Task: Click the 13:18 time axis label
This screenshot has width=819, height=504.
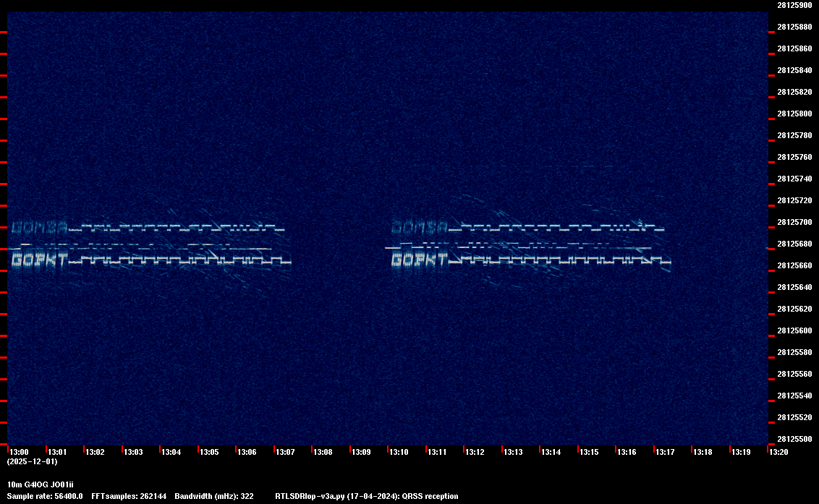Action: point(703,452)
